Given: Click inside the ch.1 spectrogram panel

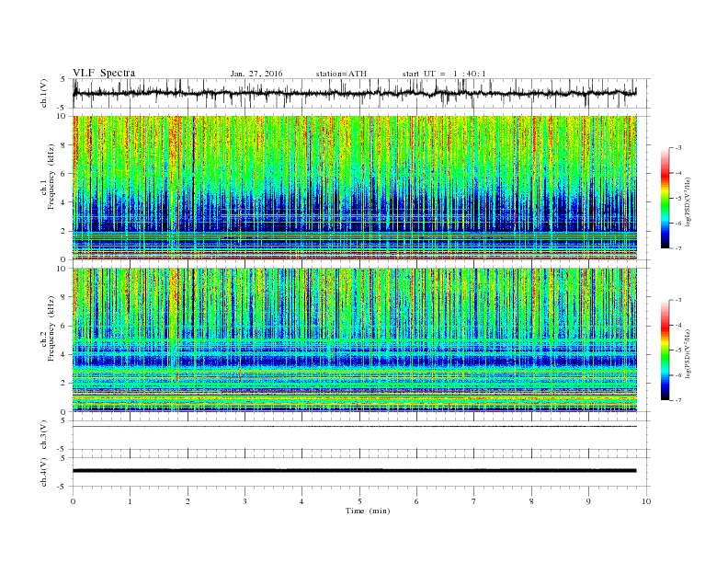Looking at the screenshot, I should pos(355,188).
